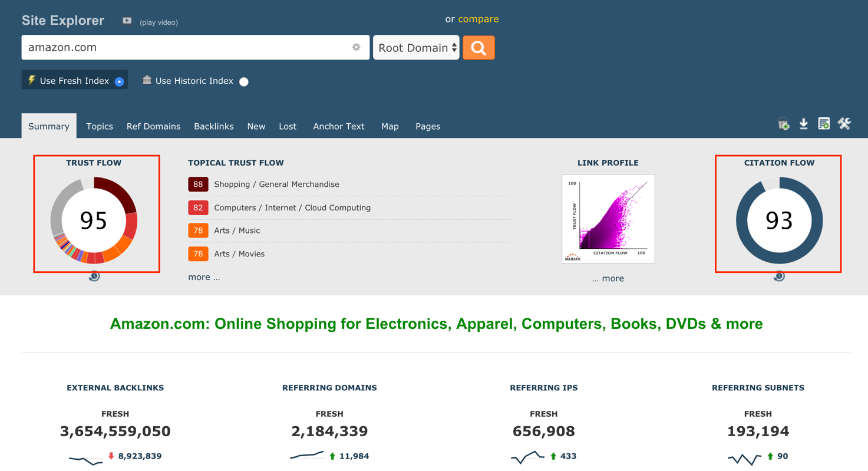Switch to the Summary tab
This screenshot has height=471, width=868.
[x=49, y=126]
